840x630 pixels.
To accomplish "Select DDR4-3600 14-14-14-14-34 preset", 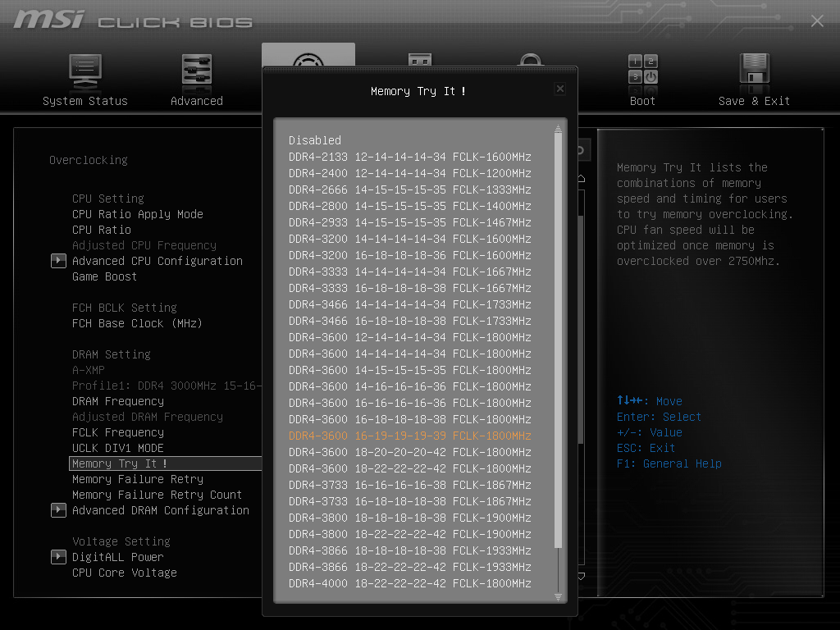I will click(410, 354).
